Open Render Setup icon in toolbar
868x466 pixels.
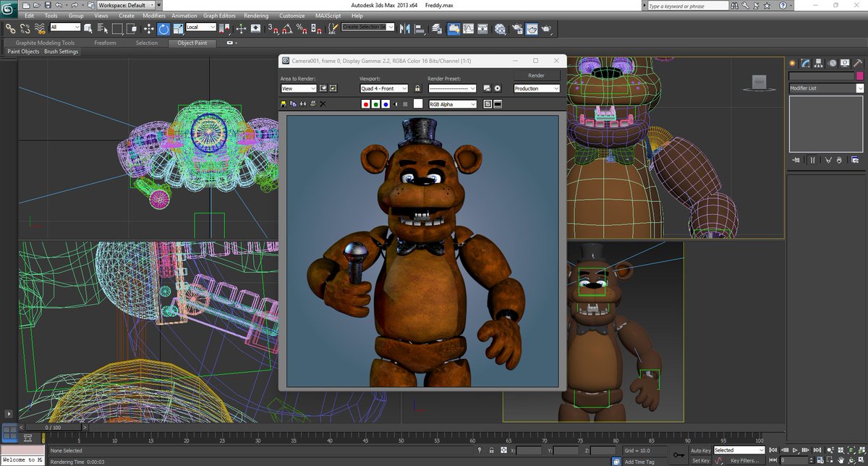point(517,28)
